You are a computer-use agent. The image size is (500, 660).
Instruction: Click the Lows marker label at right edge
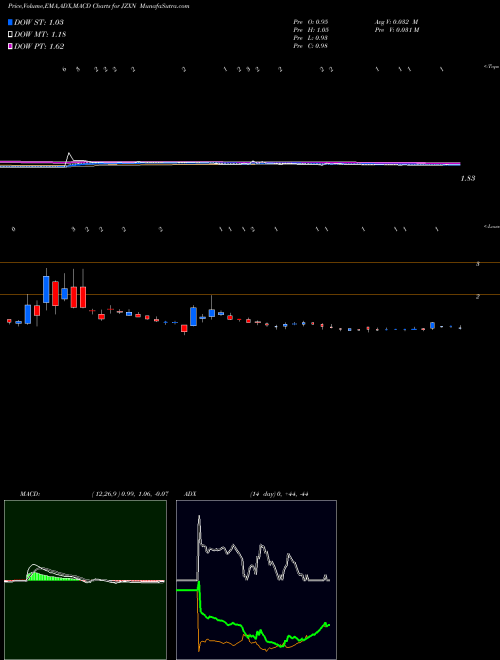click(492, 226)
